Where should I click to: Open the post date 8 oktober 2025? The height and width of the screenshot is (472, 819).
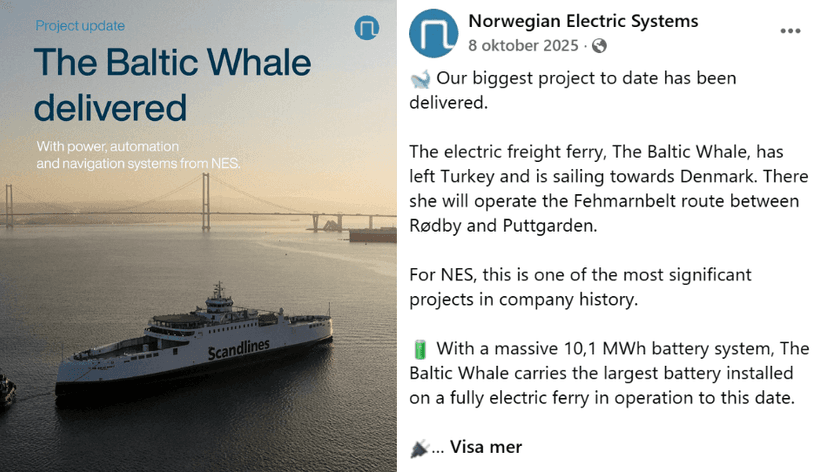coord(523,45)
